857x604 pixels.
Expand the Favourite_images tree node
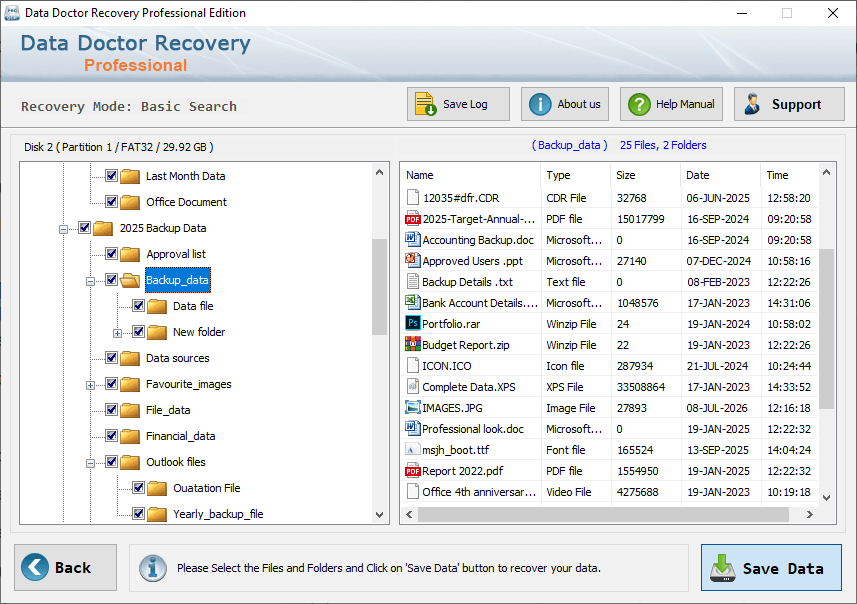coord(90,385)
